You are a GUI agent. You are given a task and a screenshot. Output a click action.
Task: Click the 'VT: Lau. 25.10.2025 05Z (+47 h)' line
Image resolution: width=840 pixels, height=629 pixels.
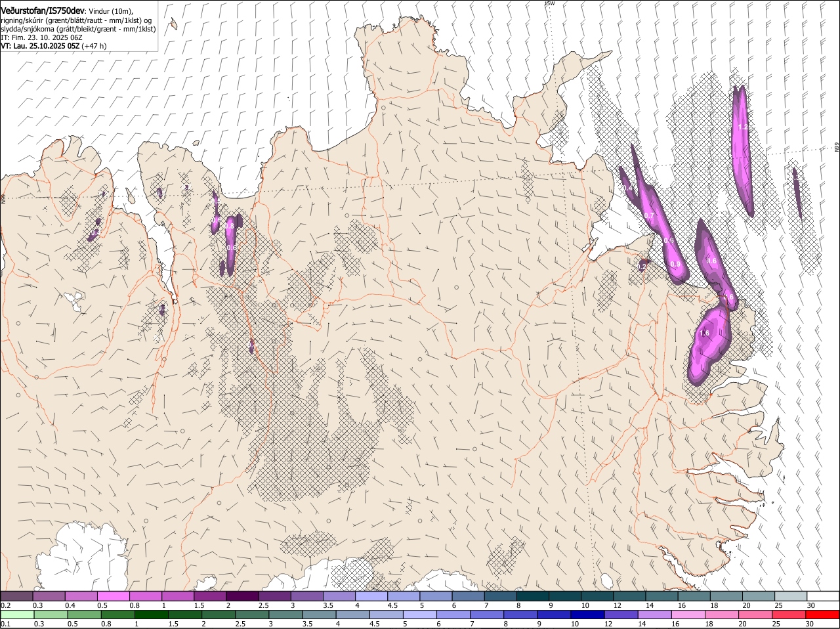tap(54, 46)
